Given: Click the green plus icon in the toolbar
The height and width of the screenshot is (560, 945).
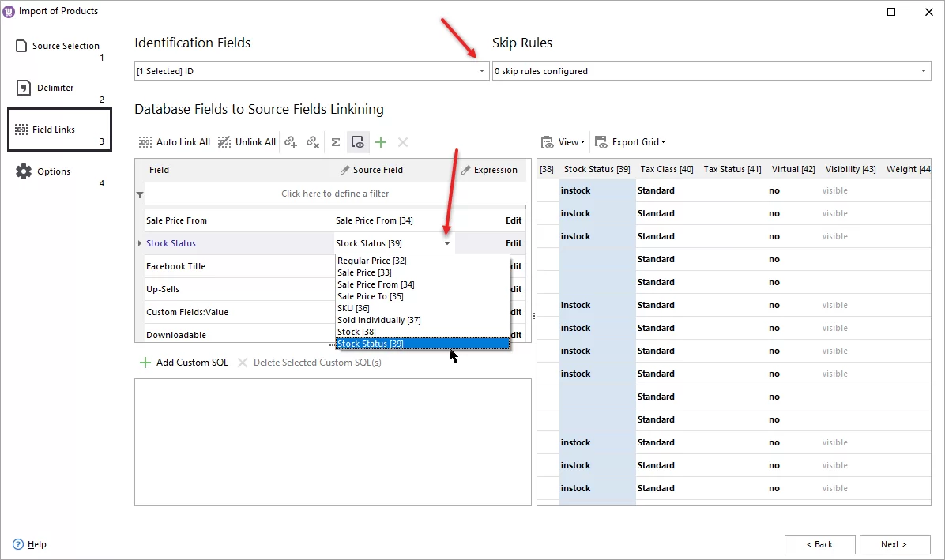Looking at the screenshot, I should 380,142.
